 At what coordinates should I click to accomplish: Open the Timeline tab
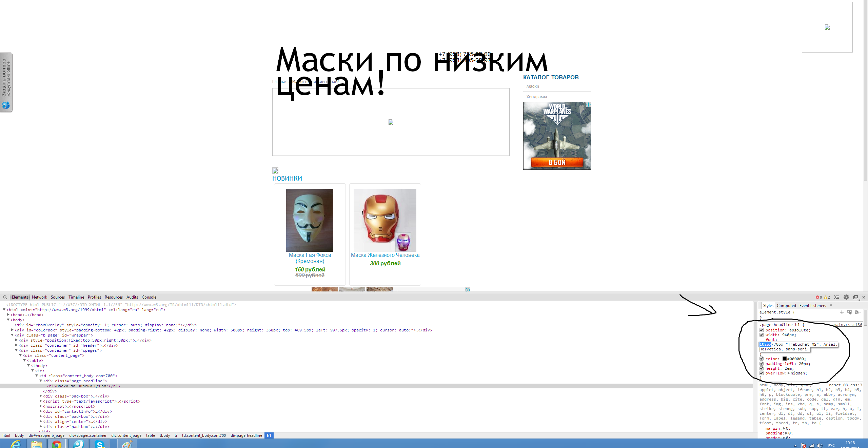[76, 297]
